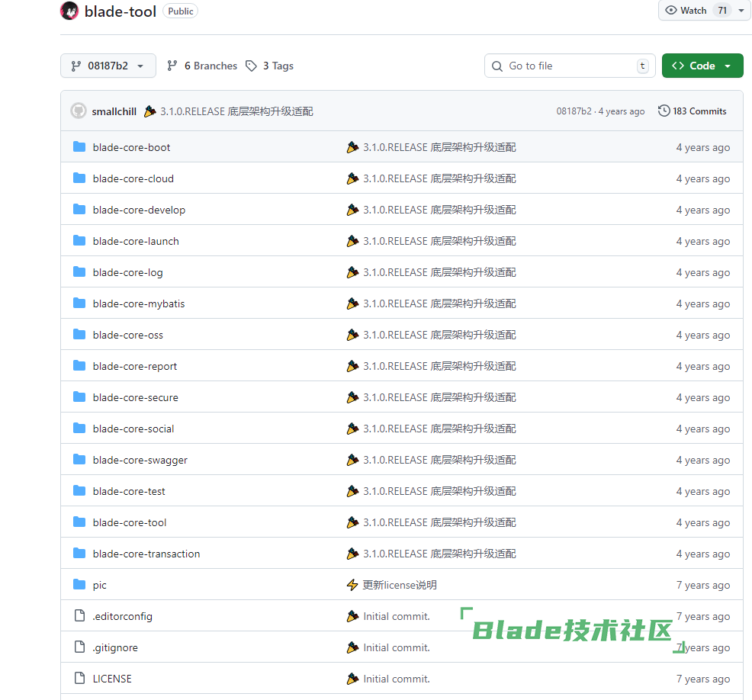Open the blade-core-swagger folder
This screenshot has height=700, width=752.
pos(140,460)
